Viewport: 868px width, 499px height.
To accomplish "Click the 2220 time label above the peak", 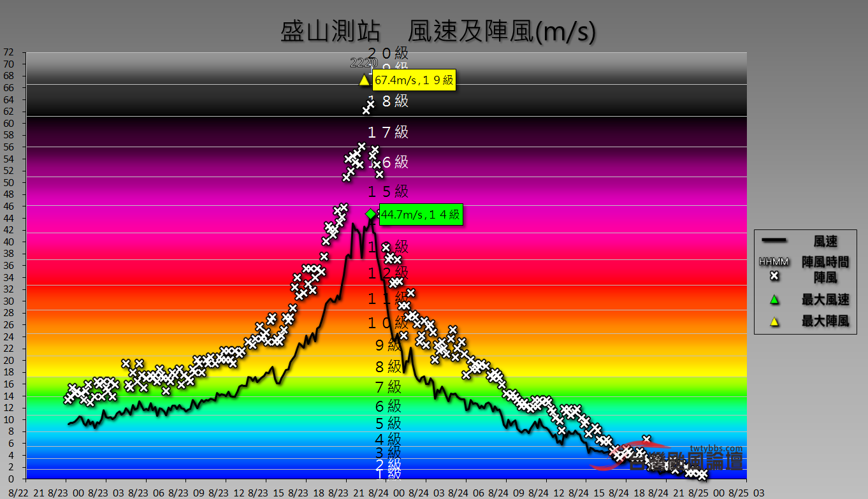I will coord(363,63).
